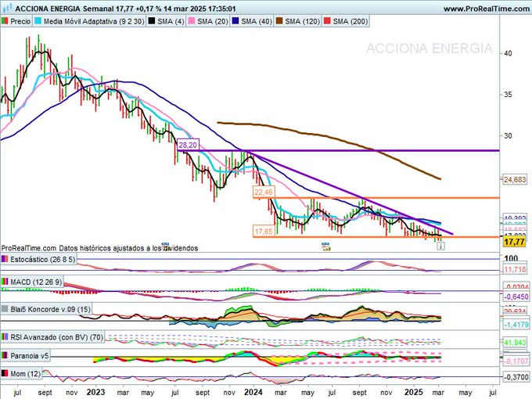Click the 11,718 Estocástico value label
Viewport: 532px width, 399px height.
(x=515, y=269)
